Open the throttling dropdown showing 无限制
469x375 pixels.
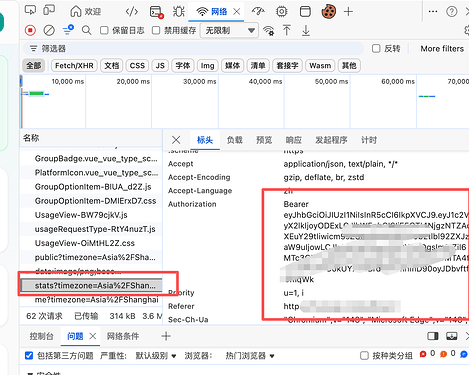tap(229, 30)
